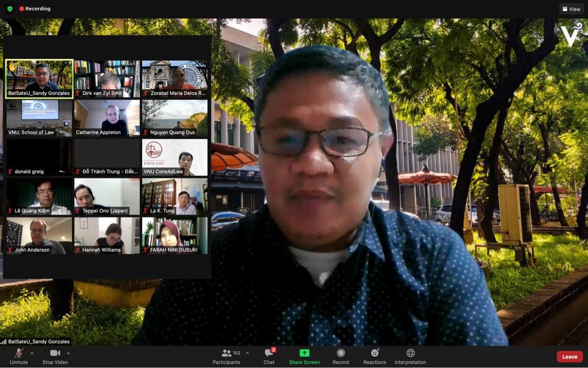588x368 pixels.
Task: Open the Chat panel
Action: [269, 357]
